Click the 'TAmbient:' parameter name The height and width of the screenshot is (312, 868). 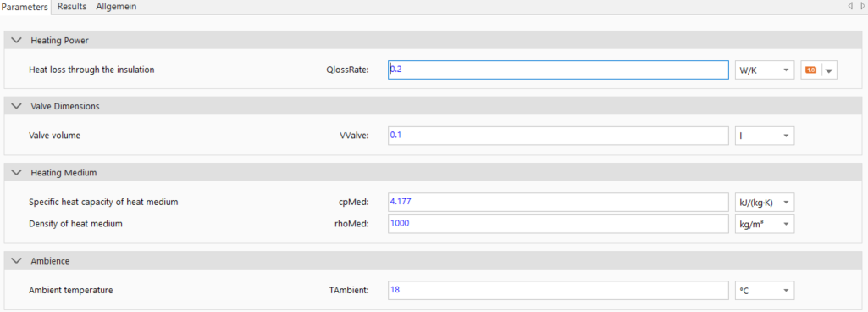tap(349, 291)
